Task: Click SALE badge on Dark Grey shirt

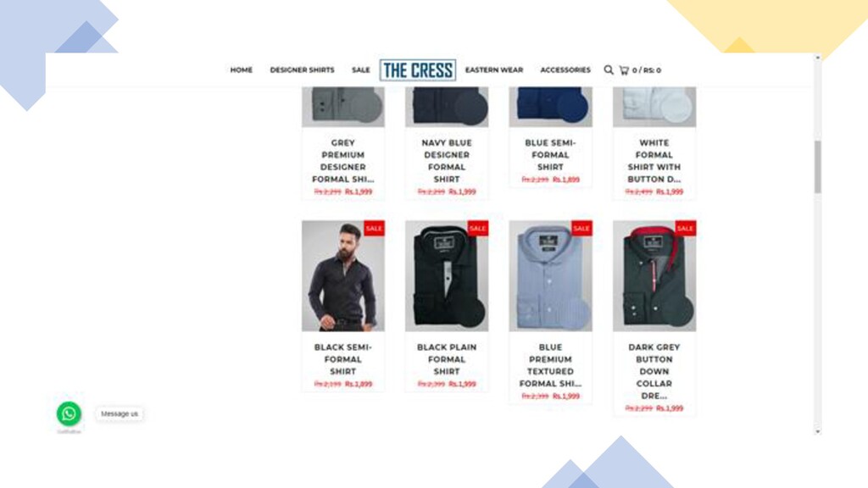Action: point(685,228)
